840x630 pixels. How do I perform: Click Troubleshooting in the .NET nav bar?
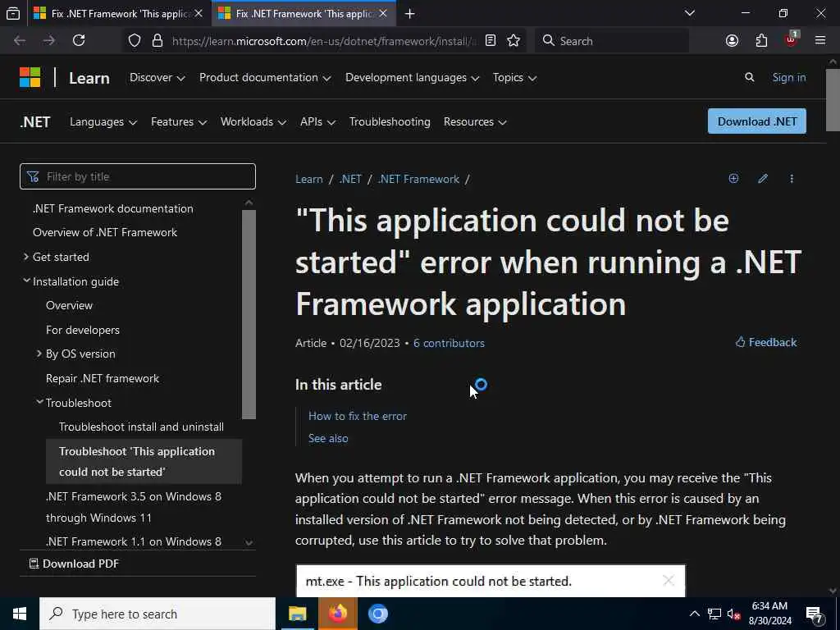(390, 121)
